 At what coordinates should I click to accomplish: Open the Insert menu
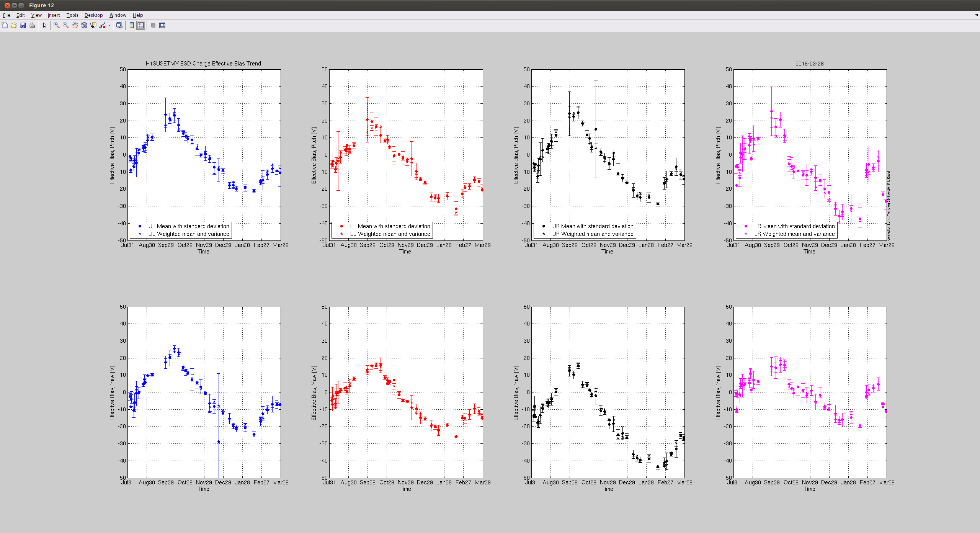54,15
